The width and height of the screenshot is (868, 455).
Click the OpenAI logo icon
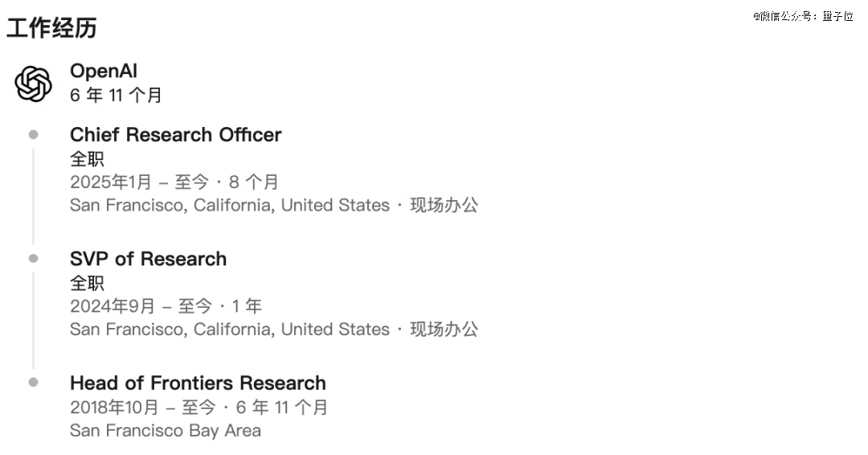point(33,84)
